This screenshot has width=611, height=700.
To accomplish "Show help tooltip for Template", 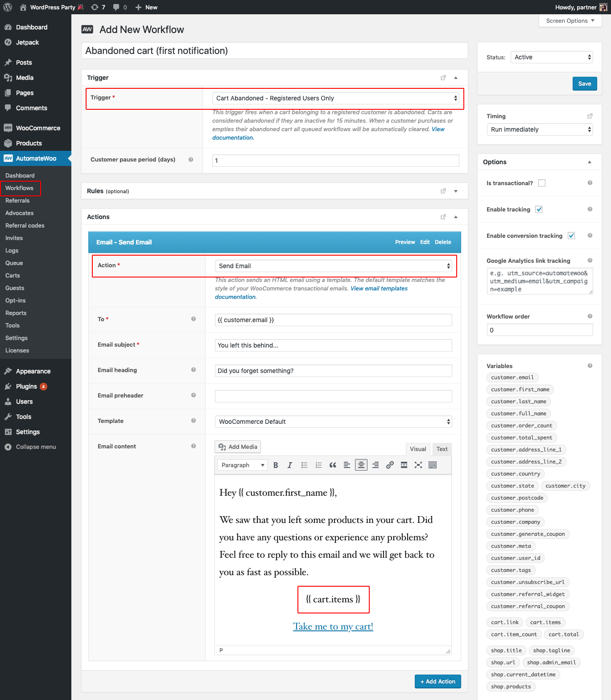I will coord(194,421).
